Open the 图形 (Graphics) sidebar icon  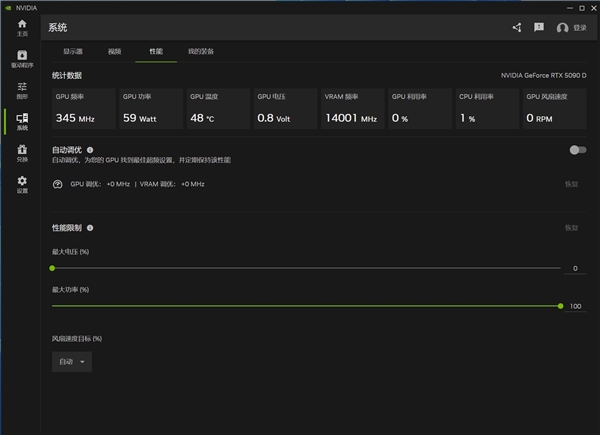pyautogui.click(x=21, y=90)
